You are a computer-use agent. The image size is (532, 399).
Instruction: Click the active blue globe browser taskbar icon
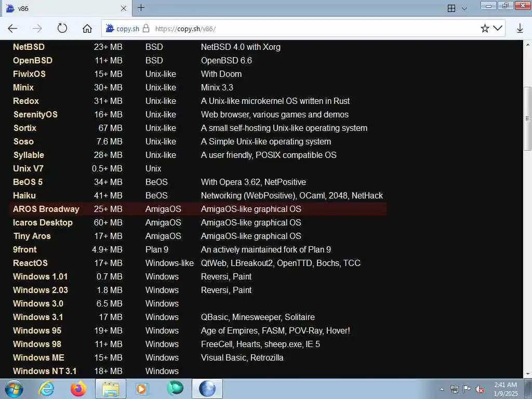point(207,389)
